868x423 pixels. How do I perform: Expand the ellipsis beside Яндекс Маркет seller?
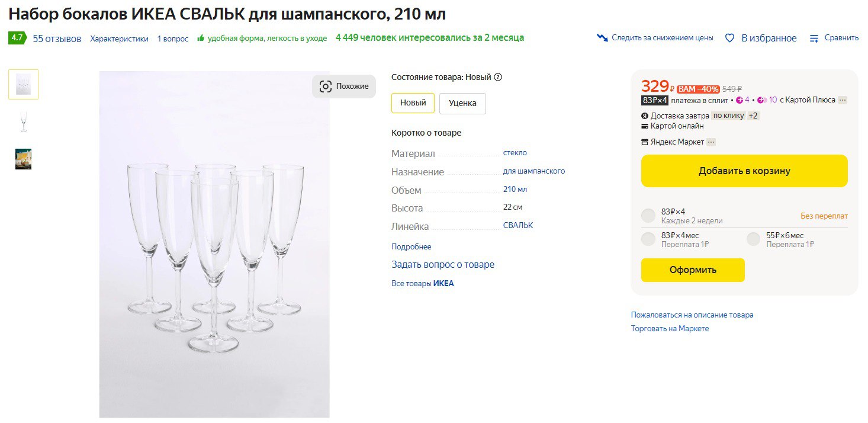tap(711, 142)
